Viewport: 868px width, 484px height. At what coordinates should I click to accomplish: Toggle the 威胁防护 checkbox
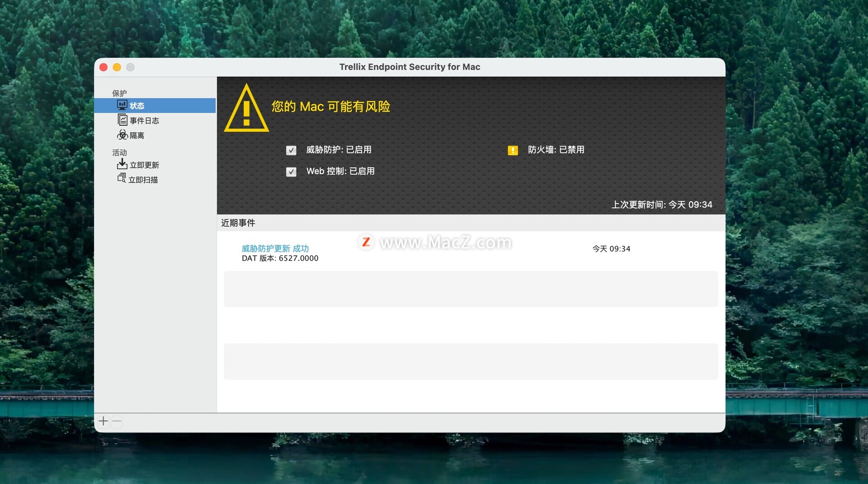(291, 150)
